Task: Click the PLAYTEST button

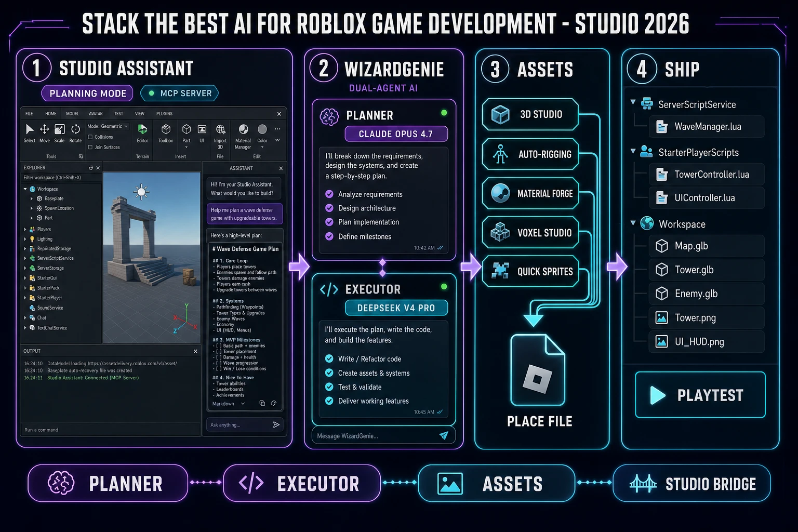Action: pos(700,395)
